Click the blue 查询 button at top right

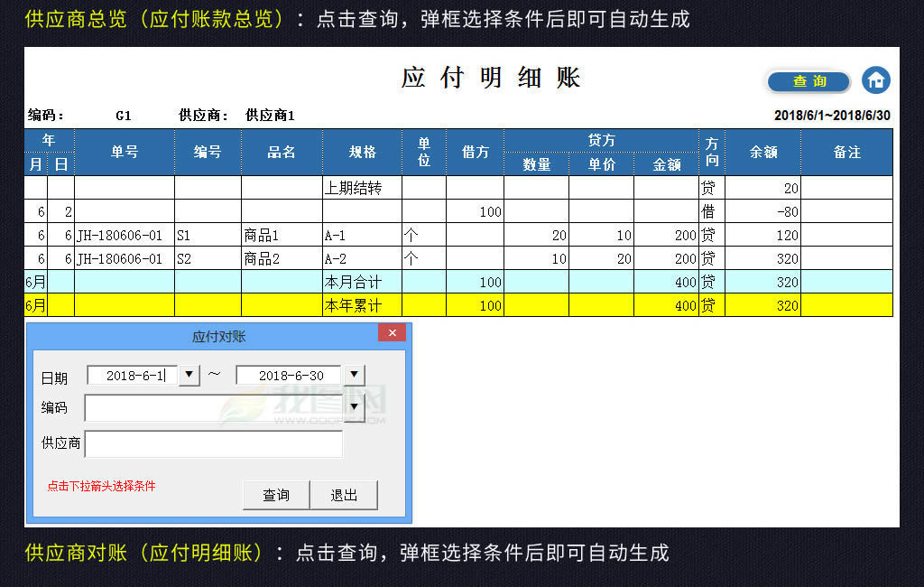[x=808, y=80]
